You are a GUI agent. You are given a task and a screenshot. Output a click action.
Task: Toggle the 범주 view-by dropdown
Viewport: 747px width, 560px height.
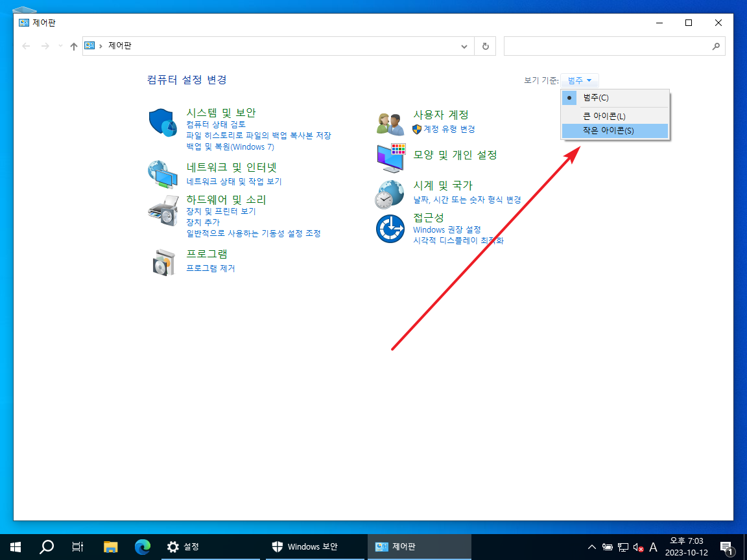579,80
